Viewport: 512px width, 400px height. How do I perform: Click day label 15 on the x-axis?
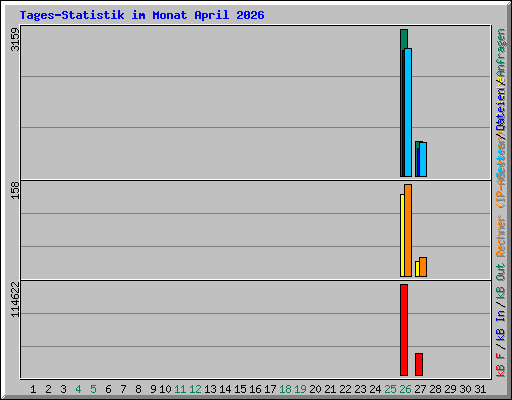(x=240, y=389)
